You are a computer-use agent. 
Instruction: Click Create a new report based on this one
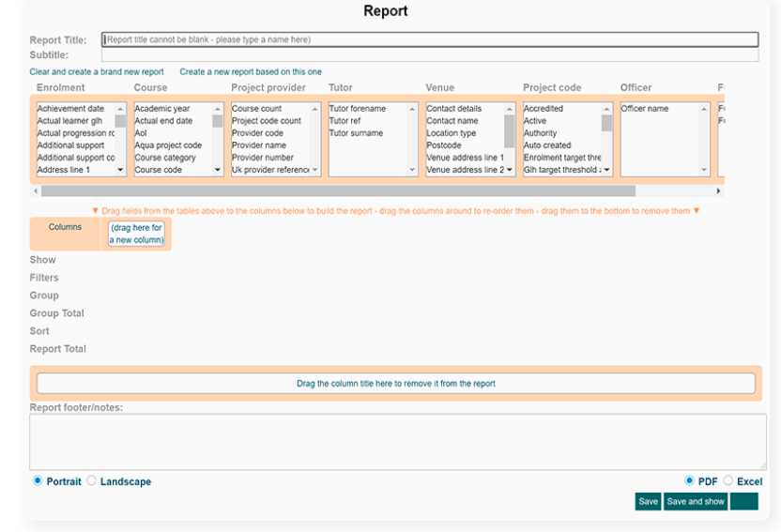pyautogui.click(x=251, y=72)
